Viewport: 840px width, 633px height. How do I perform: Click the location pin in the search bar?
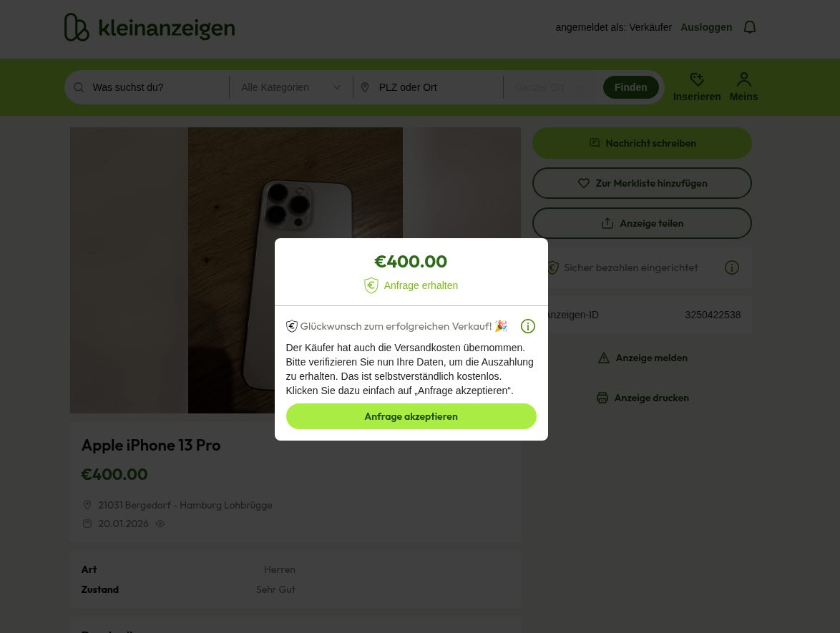365,87
